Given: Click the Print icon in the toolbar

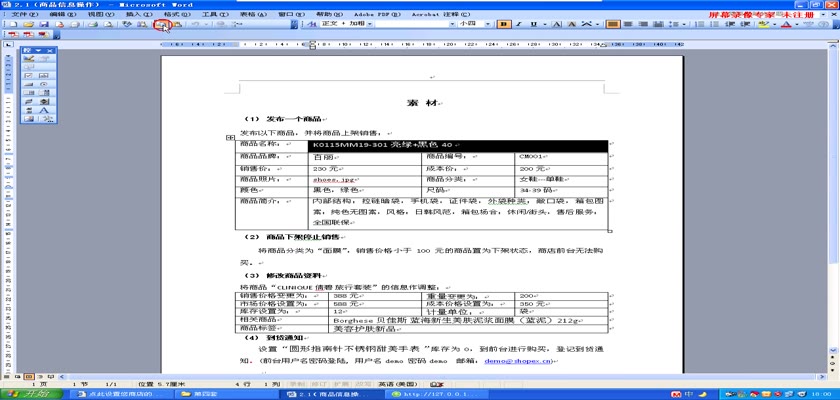Looking at the screenshot, I should pyautogui.click(x=93, y=24).
